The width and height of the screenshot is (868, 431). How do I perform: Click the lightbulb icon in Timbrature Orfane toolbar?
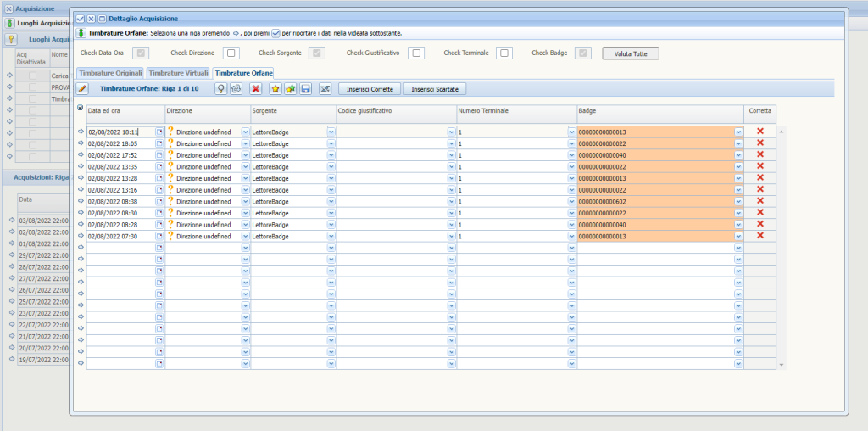(x=220, y=88)
